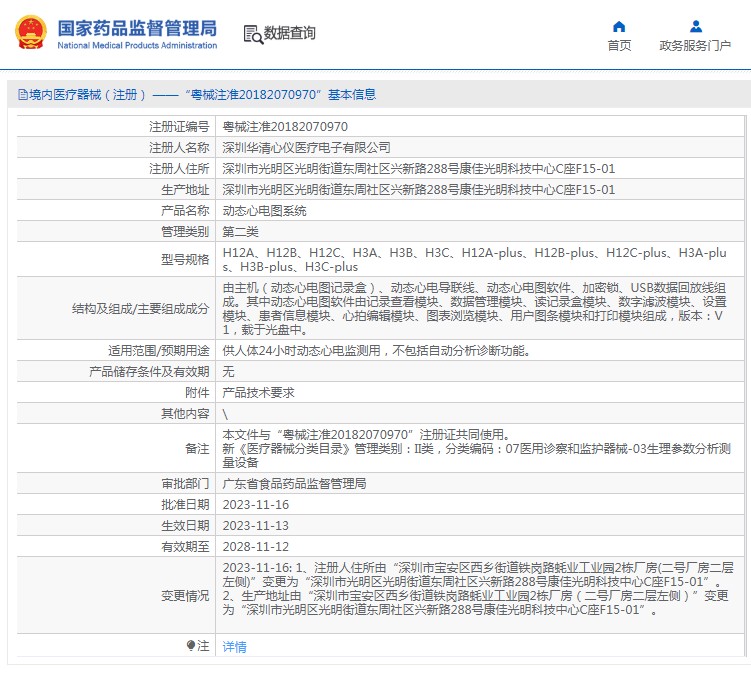Open the 数据查询 search icon

pos(253,34)
